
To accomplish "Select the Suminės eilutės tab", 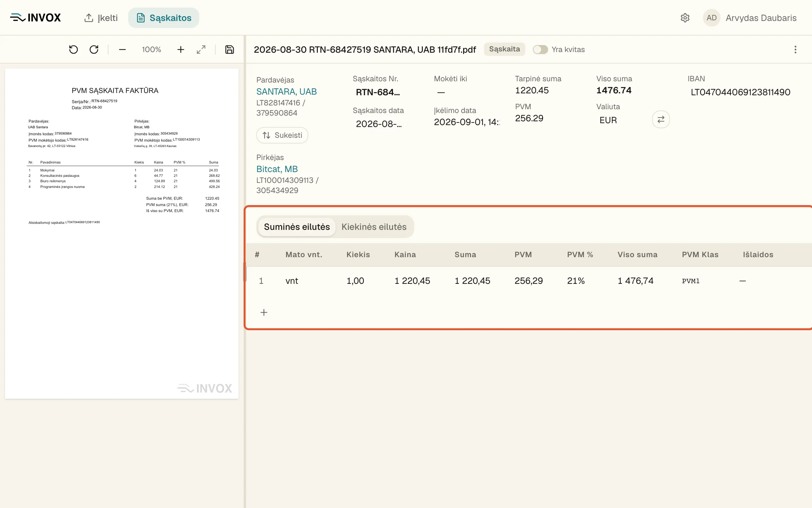I will tap(297, 227).
